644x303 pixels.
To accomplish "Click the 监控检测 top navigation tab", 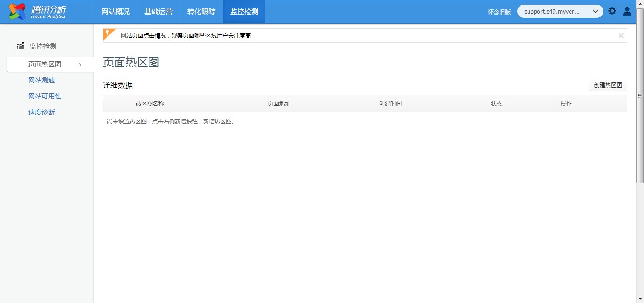I will tap(244, 12).
